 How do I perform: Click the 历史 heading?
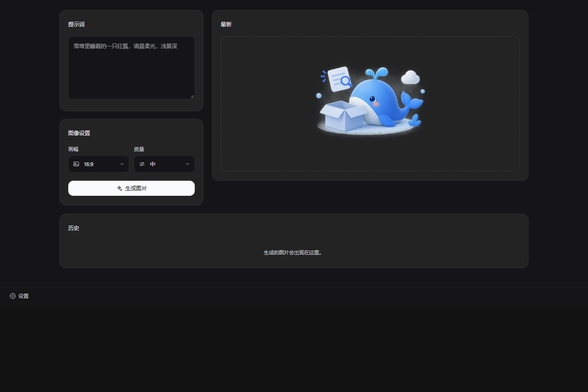coord(74,228)
